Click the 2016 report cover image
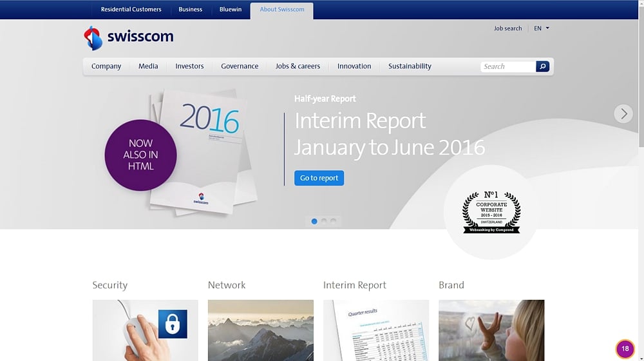Screen dimensions: 644x361 point(204,152)
